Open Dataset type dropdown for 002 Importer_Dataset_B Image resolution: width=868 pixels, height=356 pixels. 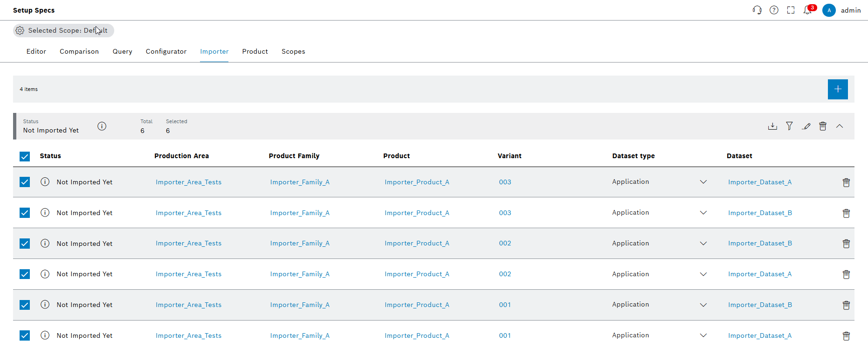(x=703, y=244)
